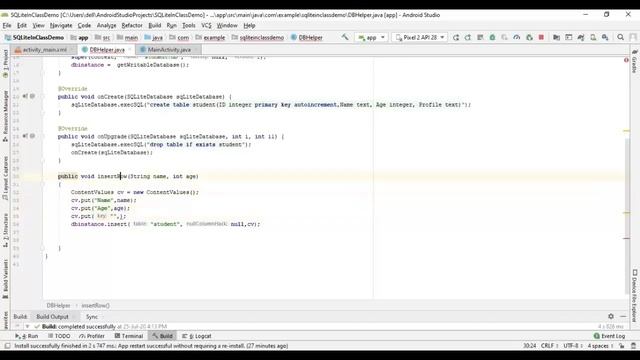Hide the Build panel with minimize icon
The image size is (640, 360).
point(623,316)
